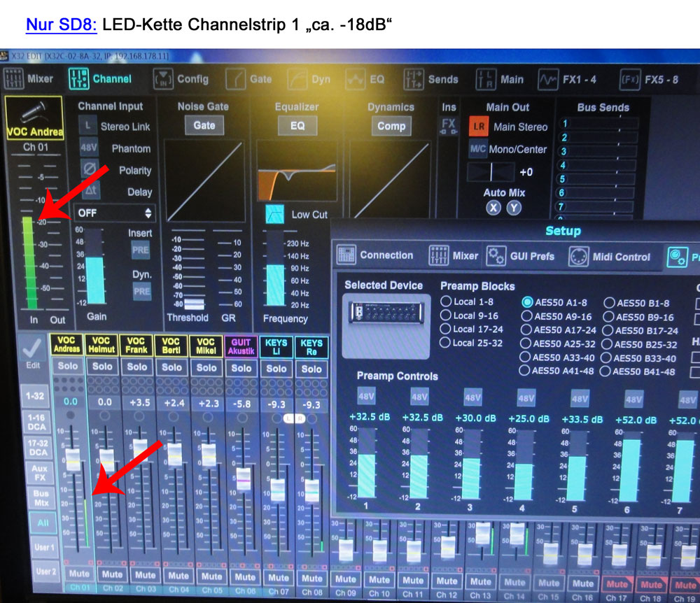
Task: Click the Equalizer EQ button
Action: point(297,126)
